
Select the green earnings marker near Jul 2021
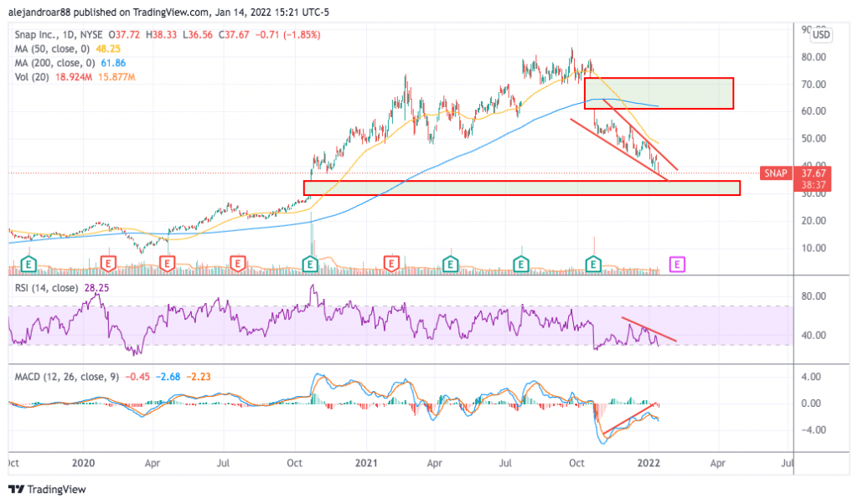point(521,265)
